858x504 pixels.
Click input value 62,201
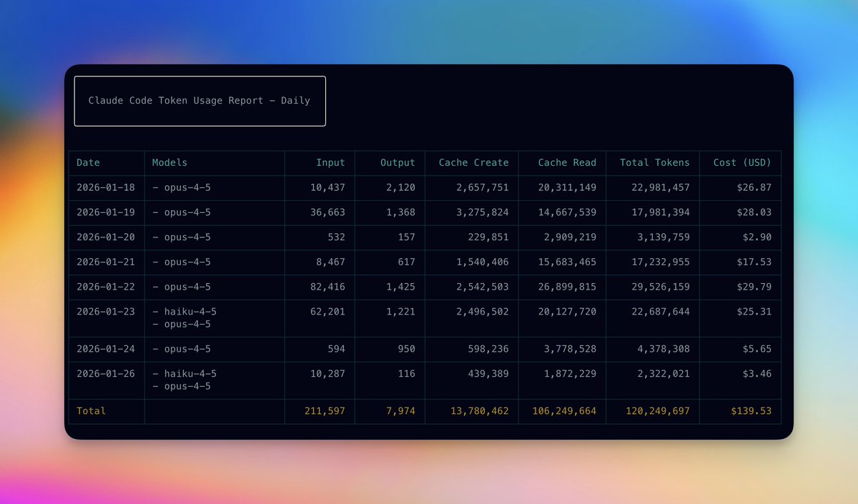tap(327, 312)
